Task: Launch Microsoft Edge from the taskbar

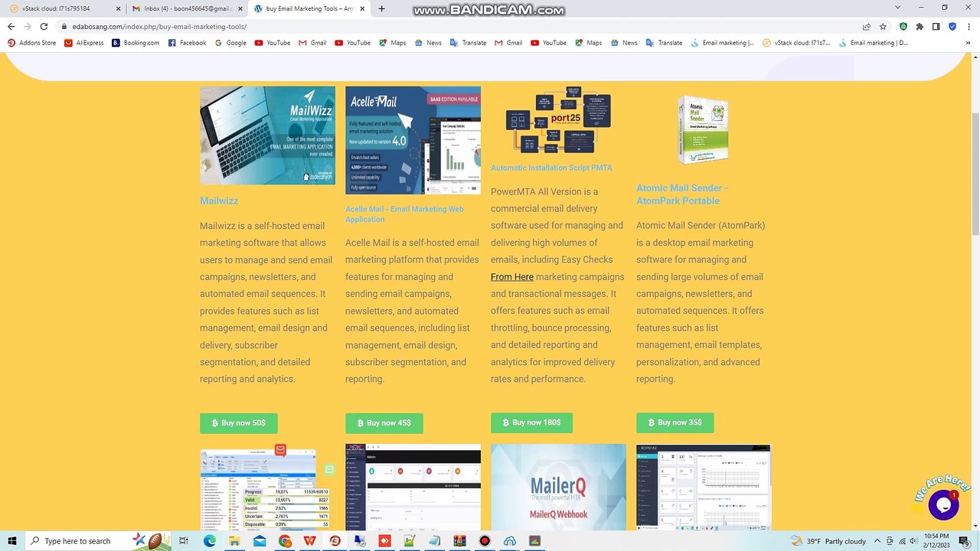Action: [209, 541]
